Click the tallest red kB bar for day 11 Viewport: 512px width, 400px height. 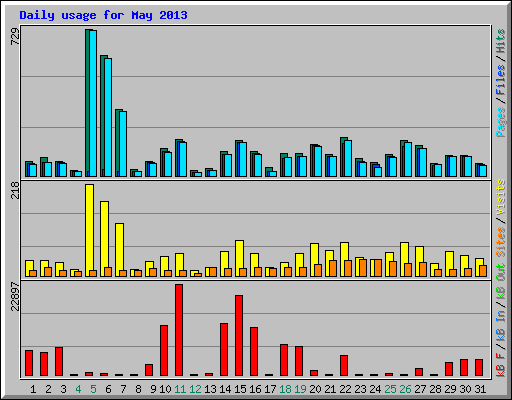click(179, 330)
